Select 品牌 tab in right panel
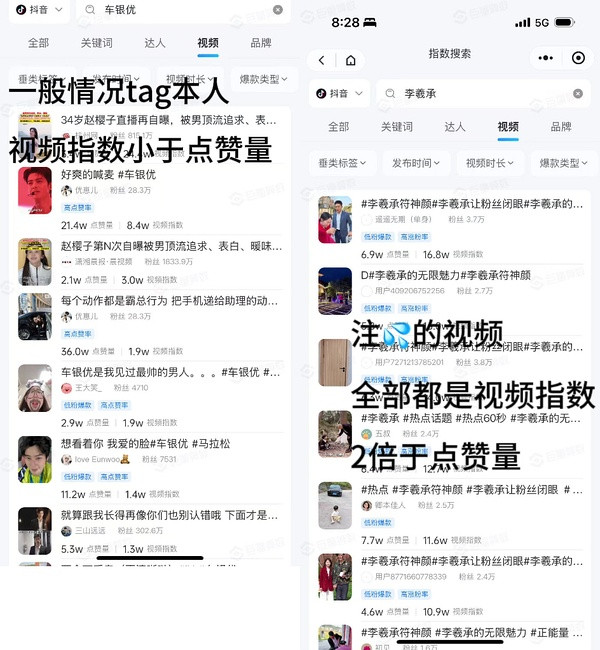The height and width of the screenshot is (650, 600). 561,127
